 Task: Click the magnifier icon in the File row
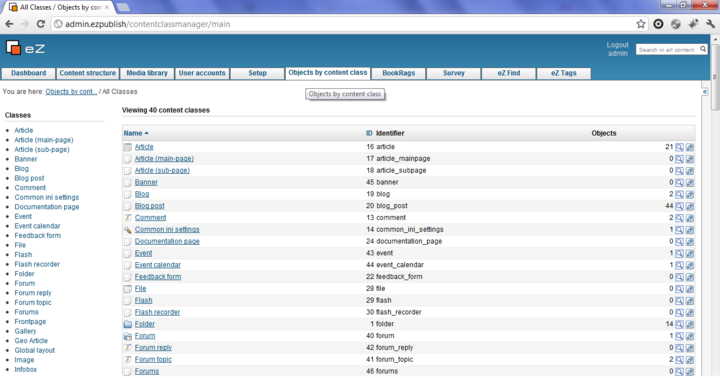(x=679, y=289)
